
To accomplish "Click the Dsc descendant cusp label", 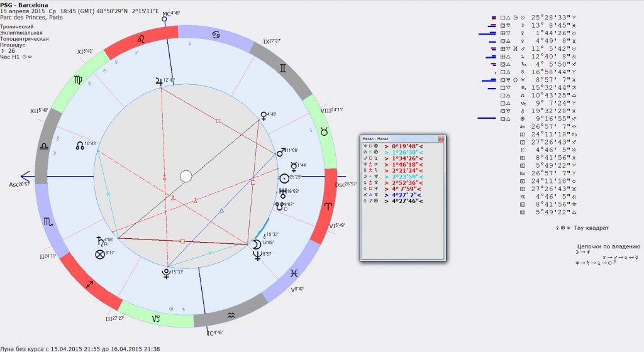I will tap(345, 185).
